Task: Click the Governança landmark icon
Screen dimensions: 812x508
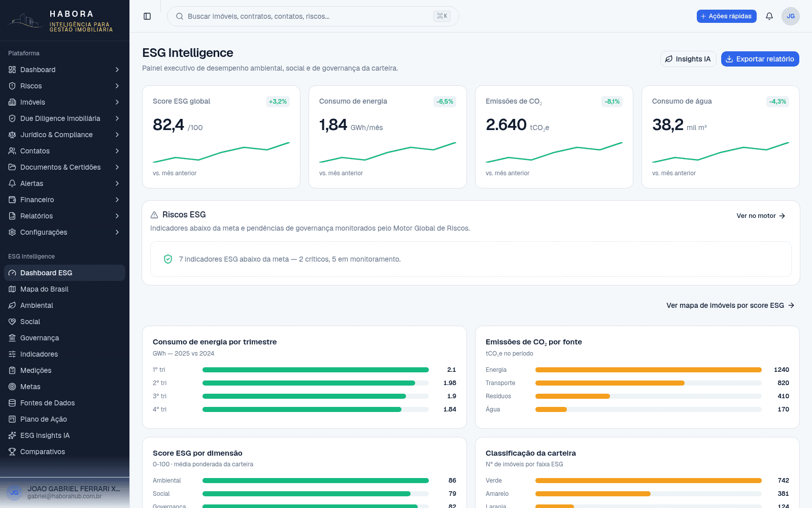Action: 12,338
